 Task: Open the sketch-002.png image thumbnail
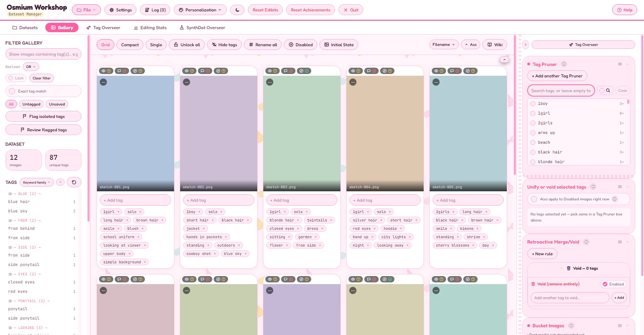point(219,133)
